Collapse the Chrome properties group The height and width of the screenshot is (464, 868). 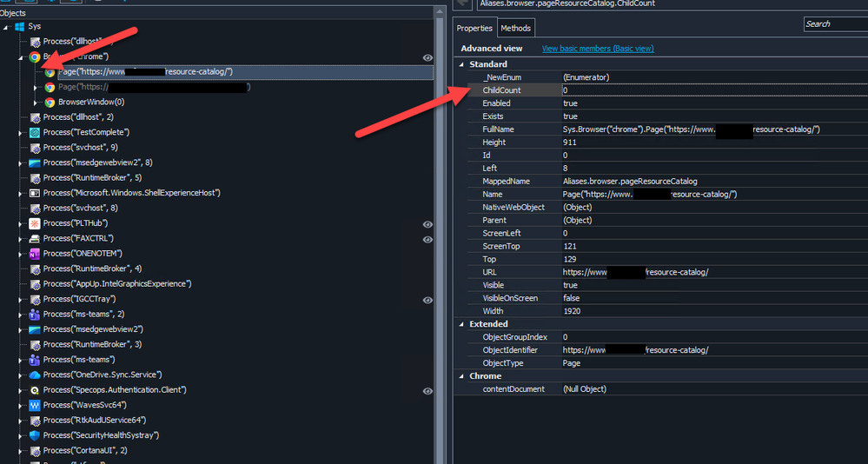(x=461, y=376)
